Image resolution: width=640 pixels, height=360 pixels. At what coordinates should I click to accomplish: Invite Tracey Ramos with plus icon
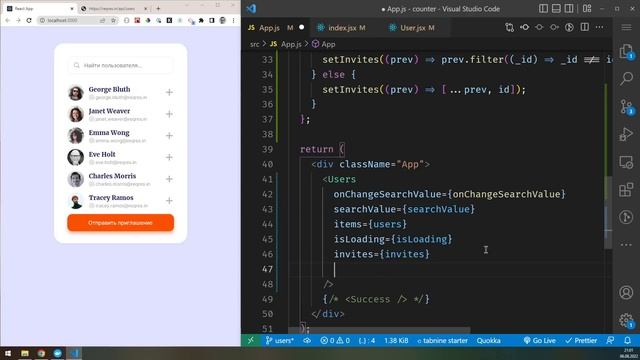point(169,201)
